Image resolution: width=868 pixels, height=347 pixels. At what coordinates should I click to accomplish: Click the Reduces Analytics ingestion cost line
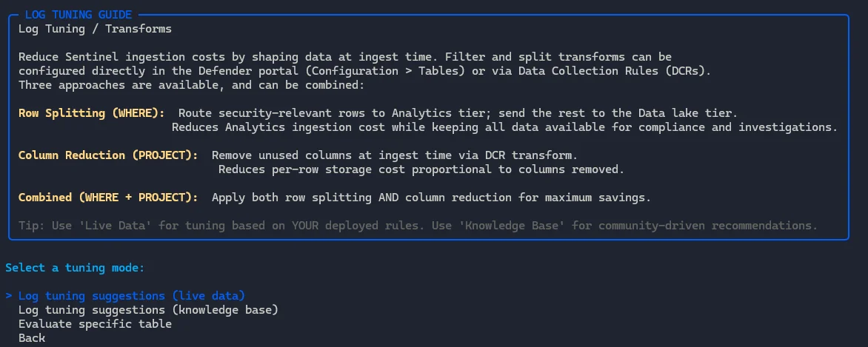[x=504, y=127]
